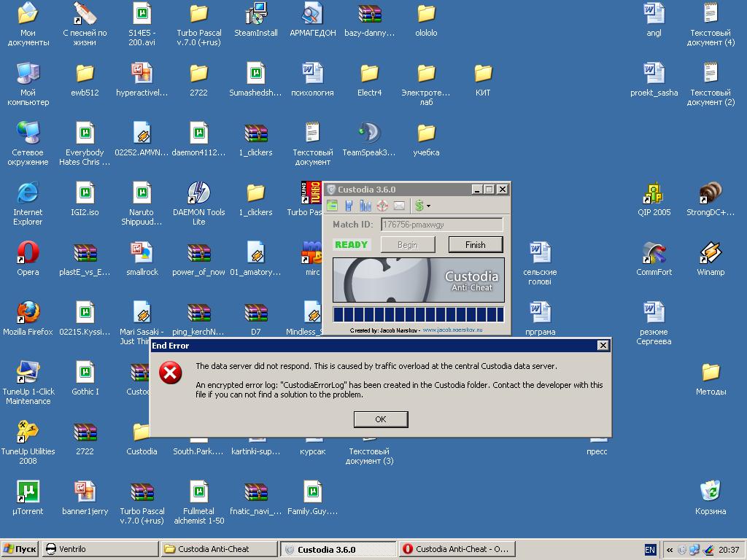Open the bar chart statistics icon in Custodia
The height and width of the screenshot is (560, 747).
tap(365, 206)
